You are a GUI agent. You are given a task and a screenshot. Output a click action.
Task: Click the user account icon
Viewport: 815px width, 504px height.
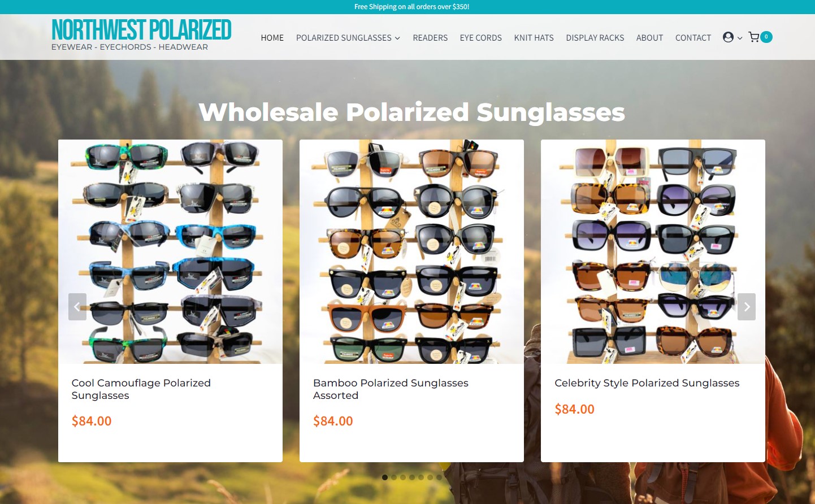tap(728, 37)
